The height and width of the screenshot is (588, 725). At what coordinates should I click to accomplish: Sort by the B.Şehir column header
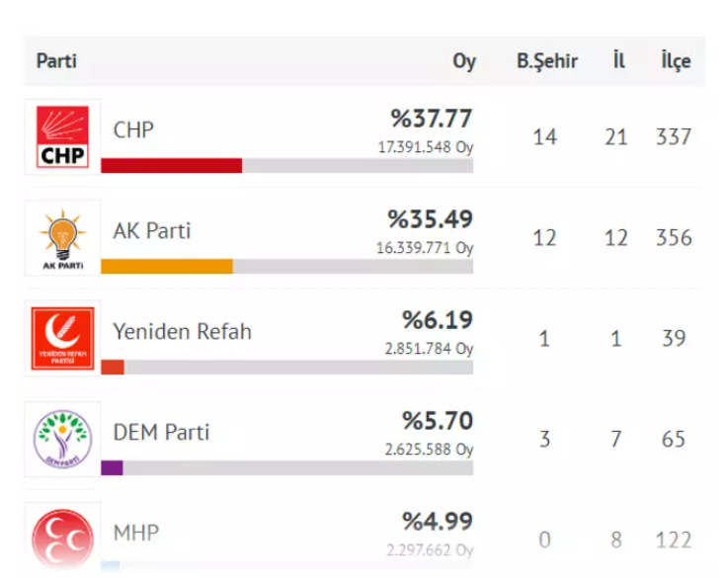click(x=547, y=61)
